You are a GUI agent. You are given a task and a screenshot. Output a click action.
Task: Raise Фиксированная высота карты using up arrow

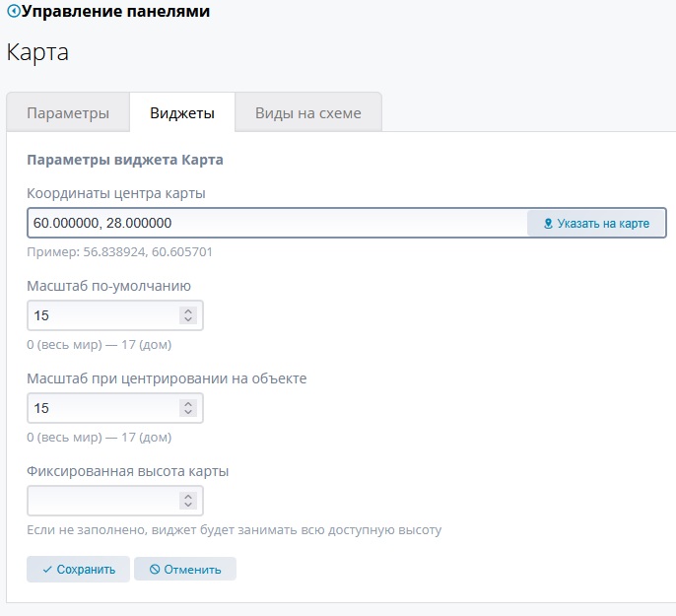[x=188, y=496]
